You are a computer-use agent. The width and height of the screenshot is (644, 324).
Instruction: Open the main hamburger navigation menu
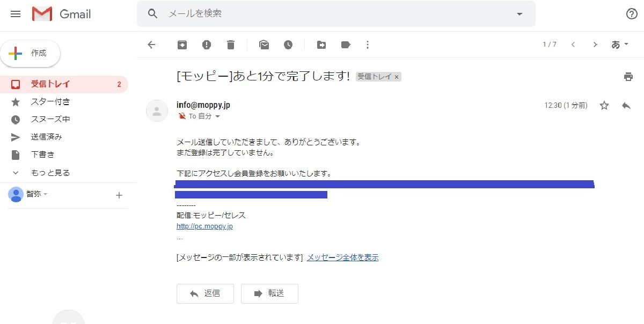(14, 14)
